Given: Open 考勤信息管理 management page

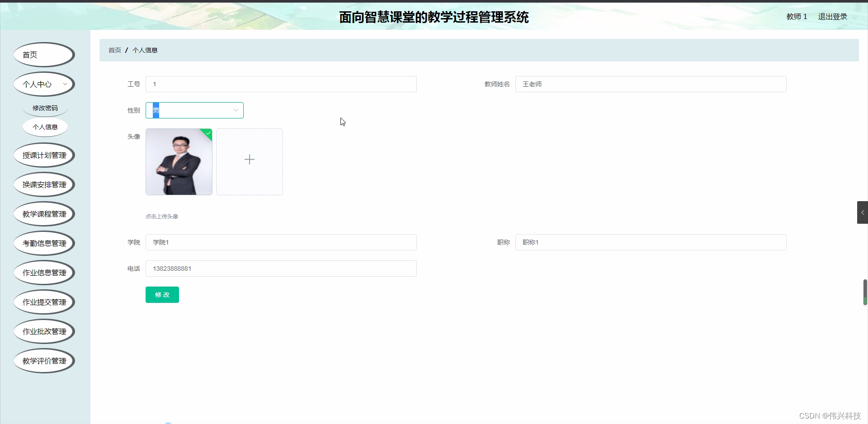Looking at the screenshot, I should [x=44, y=243].
